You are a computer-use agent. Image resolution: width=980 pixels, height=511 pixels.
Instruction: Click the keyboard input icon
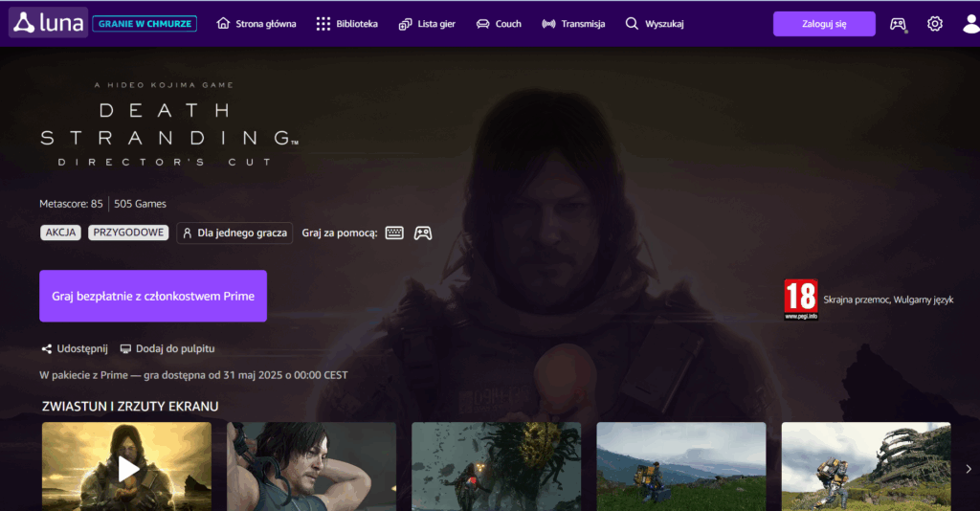(394, 233)
